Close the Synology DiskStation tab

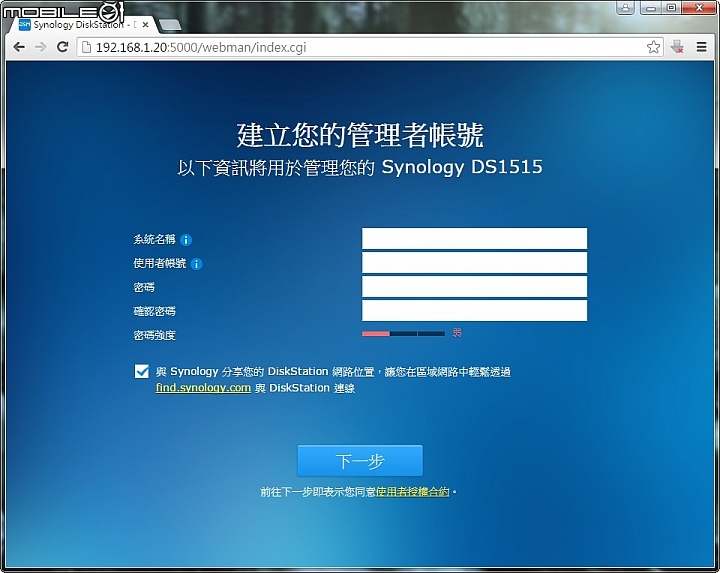(146, 25)
